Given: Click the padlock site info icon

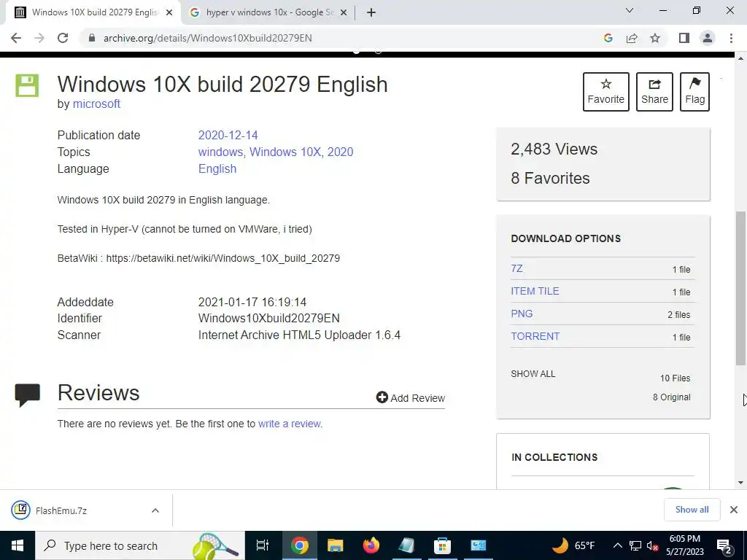Looking at the screenshot, I should click(x=92, y=38).
